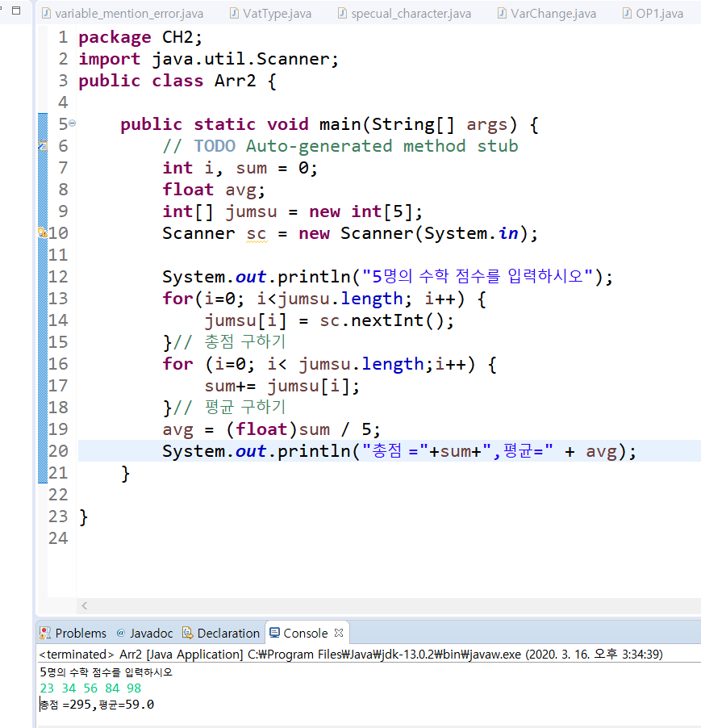Click jumsu.length on line 13

point(340,299)
